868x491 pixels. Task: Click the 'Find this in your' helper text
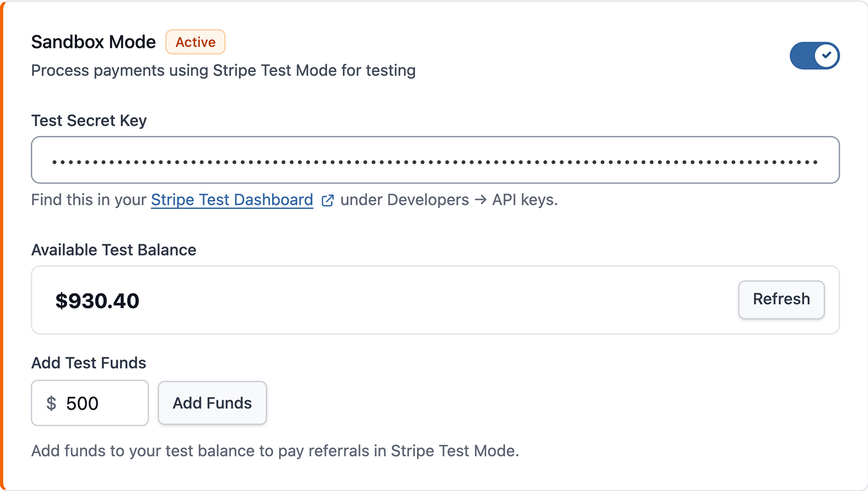[88, 200]
